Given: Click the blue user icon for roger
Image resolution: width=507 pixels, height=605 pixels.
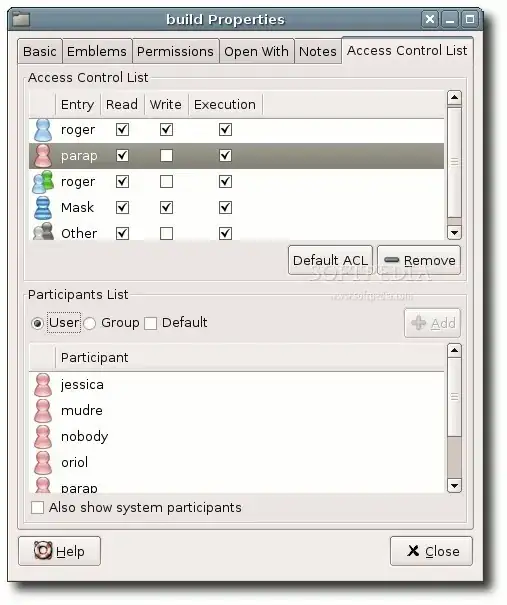Looking at the screenshot, I should tap(42, 130).
